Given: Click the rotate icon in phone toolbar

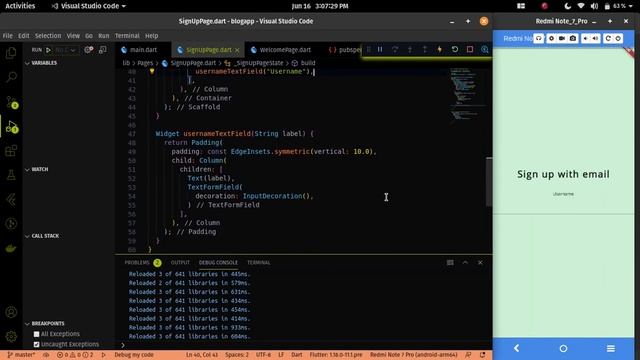Looking at the screenshot, I should coord(608,38).
